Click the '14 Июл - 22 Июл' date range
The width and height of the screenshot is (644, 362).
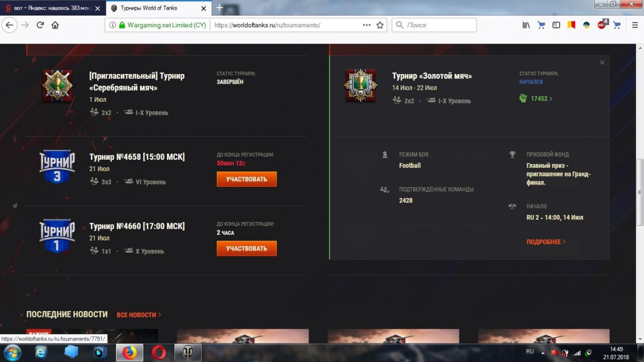click(414, 88)
